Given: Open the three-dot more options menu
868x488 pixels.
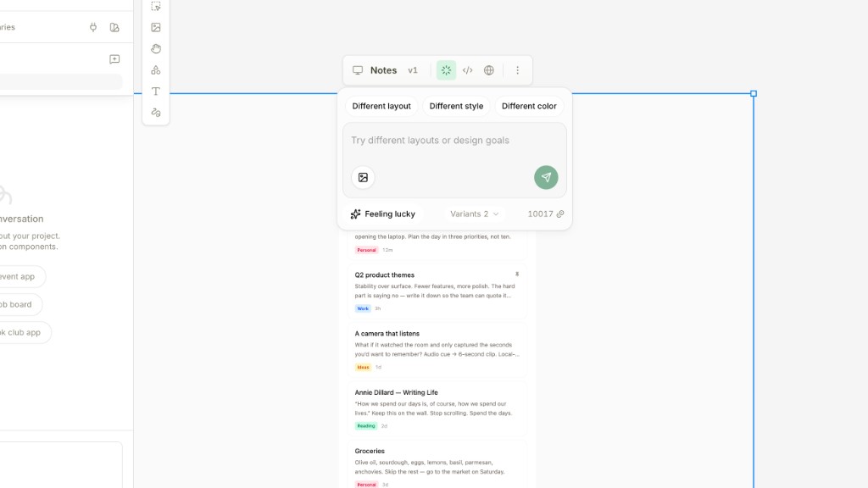Looking at the screenshot, I should tap(518, 70).
